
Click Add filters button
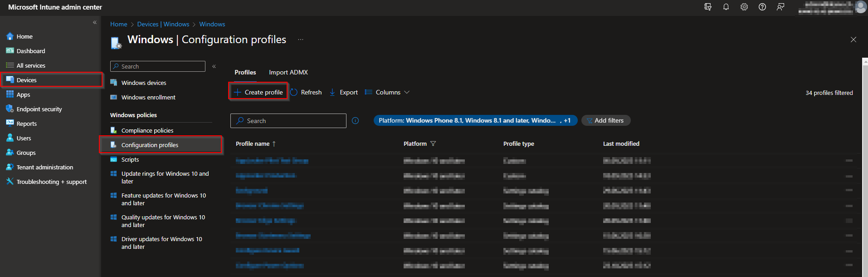point(606,120)
